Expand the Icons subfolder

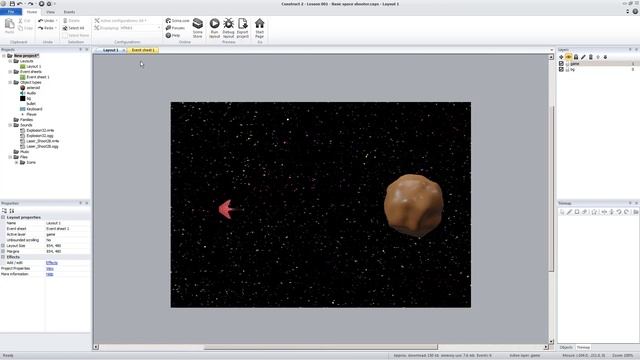coord(17,162)
